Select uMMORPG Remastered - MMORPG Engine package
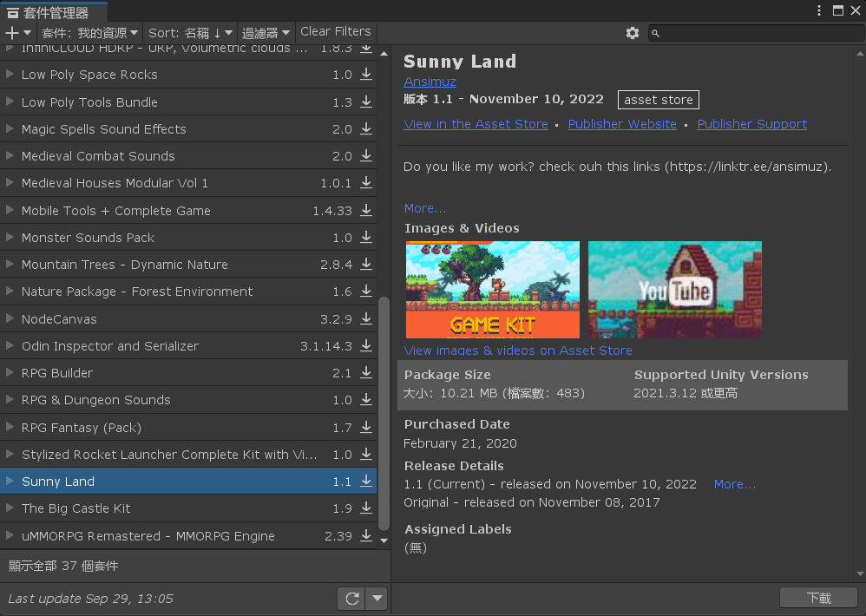 [188, 535]
